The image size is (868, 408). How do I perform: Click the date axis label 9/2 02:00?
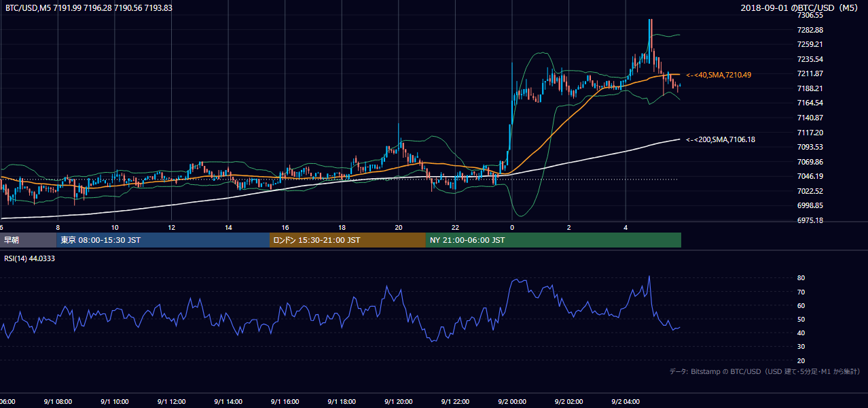[569, 401]
